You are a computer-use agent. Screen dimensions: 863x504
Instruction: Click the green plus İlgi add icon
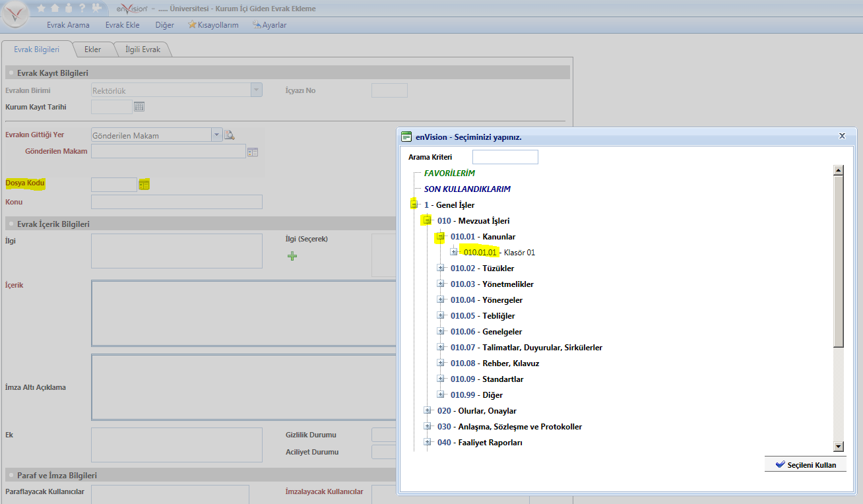(292, 256)
